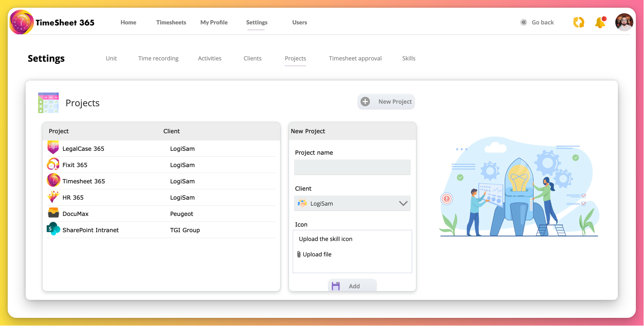Switch to the Clients tab

(x=253, y=58)
